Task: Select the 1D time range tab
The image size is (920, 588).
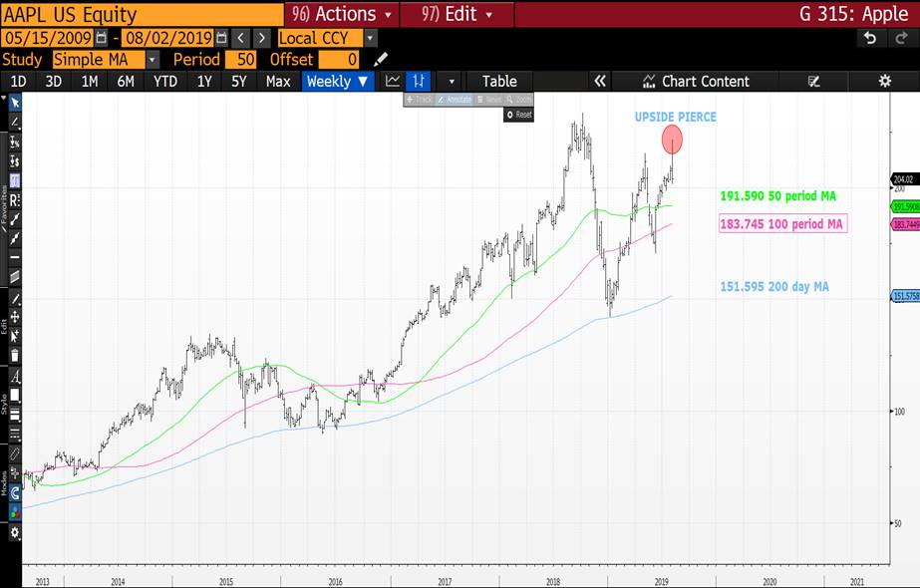Action: [x=18, y=81]
